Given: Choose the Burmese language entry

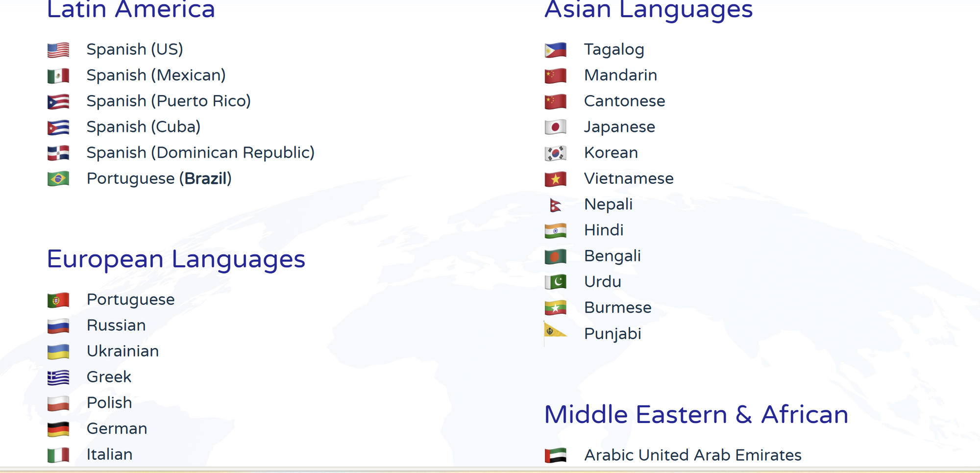Looking at the screenshot, I should pyautogui.click(x=617, y=307).
